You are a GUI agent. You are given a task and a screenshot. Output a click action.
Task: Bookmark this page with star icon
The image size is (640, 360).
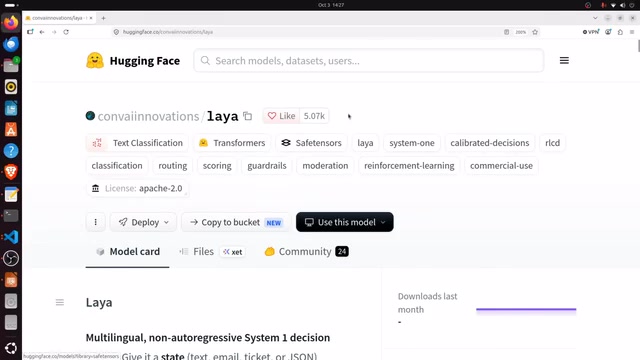(x=535, y=32)
